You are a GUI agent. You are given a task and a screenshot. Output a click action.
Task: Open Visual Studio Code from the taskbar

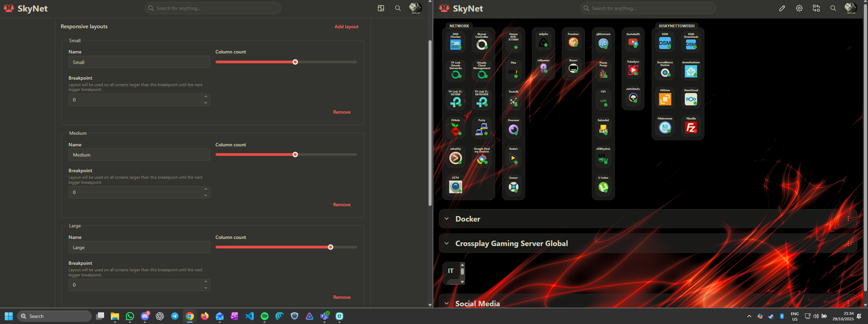(x=249, y=316)
